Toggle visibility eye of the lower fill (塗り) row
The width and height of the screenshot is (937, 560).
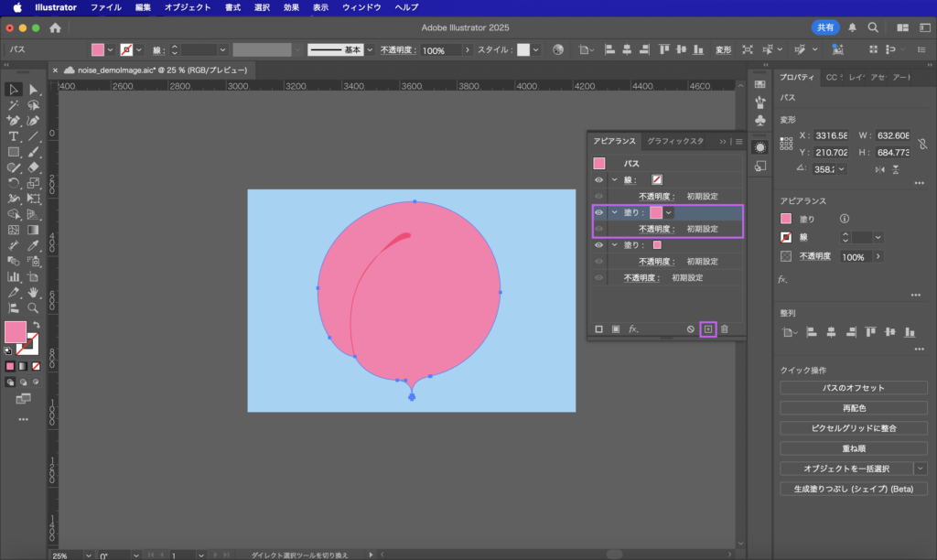(598, 245)
